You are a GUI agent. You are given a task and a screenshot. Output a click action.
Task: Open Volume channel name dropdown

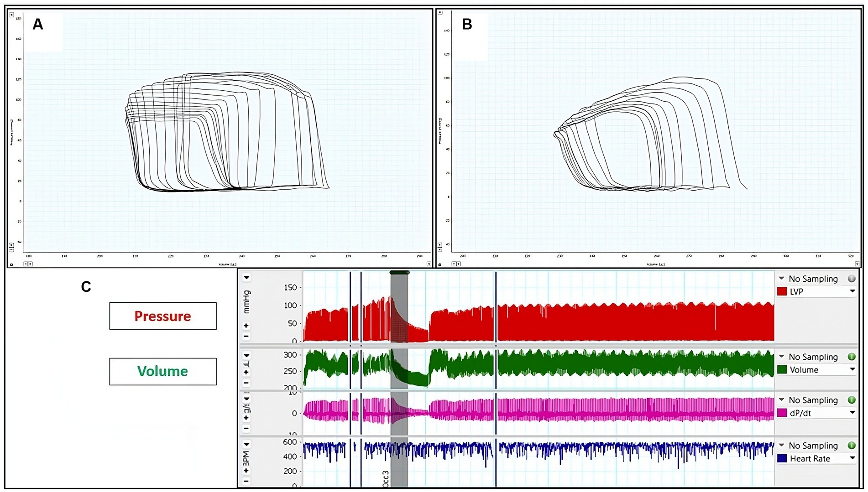click(852, 370)
